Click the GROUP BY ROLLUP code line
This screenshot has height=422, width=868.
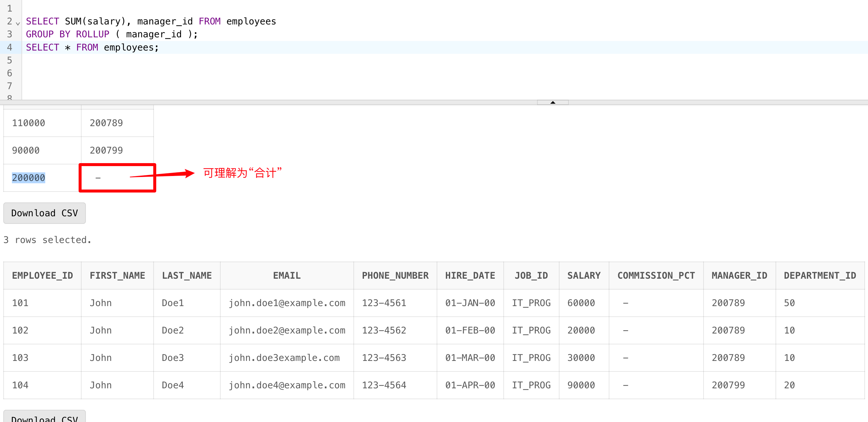pos(111,34)
